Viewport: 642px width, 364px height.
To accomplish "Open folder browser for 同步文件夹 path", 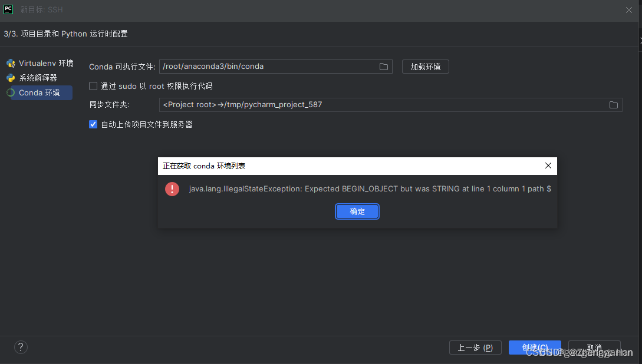I will click(613, 104).
